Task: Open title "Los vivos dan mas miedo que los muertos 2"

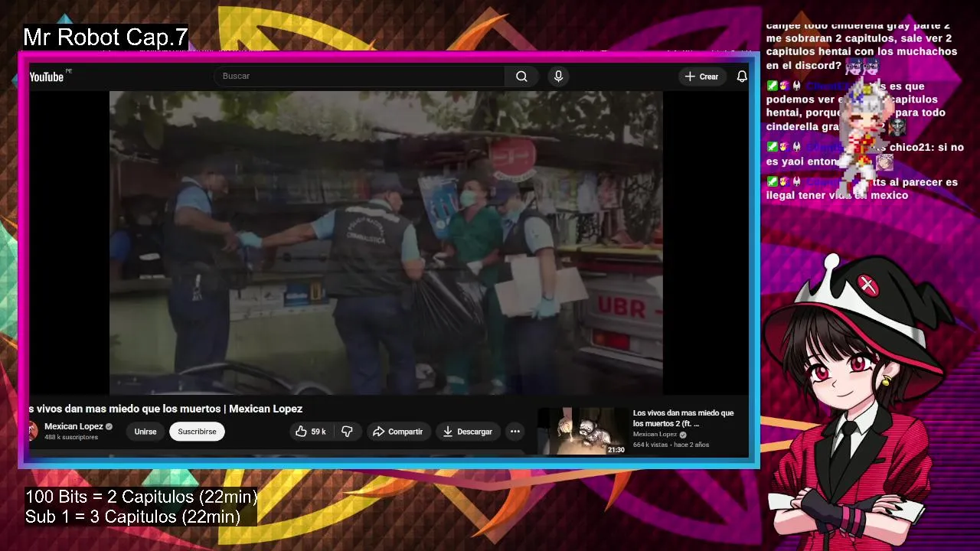Action: (x=683, y=418)
